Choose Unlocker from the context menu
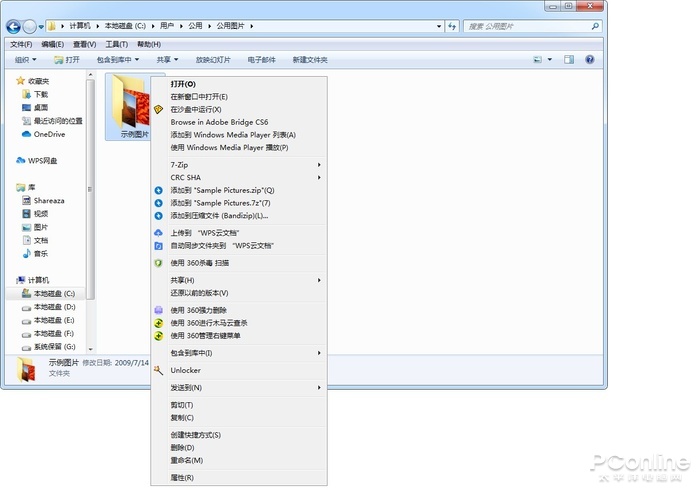 point(185,370)
